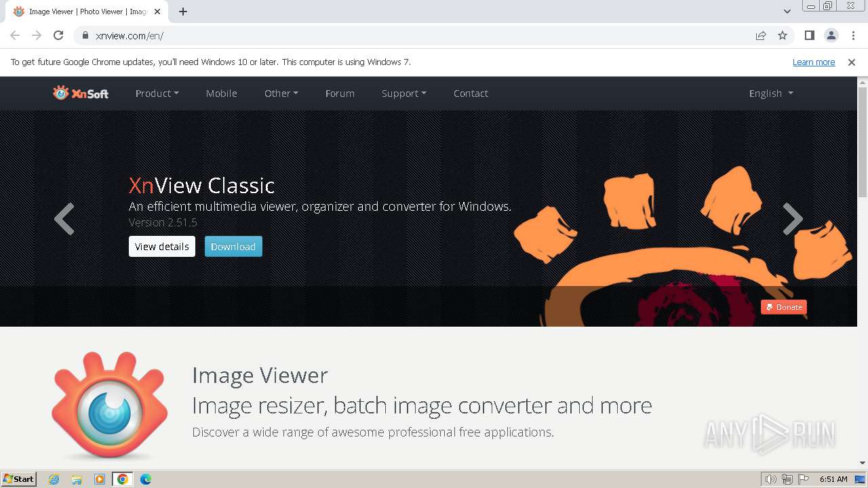868x488 pixels.
Task: Click Download for XnView Classic
Action: [x=233, y=247]
